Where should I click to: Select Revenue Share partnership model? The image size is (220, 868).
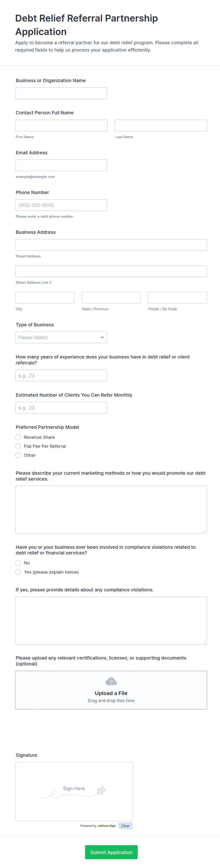tap(18, 437)
